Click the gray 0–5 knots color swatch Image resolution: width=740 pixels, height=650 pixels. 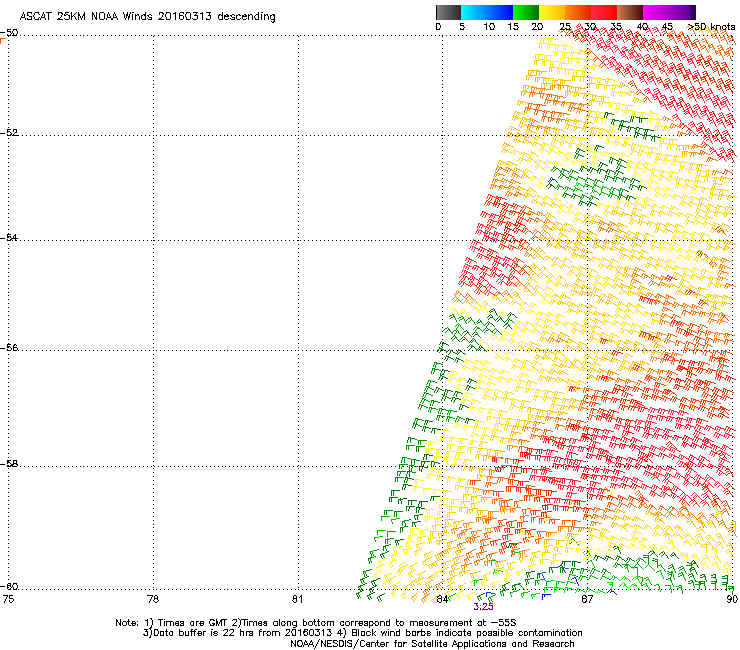448,12
